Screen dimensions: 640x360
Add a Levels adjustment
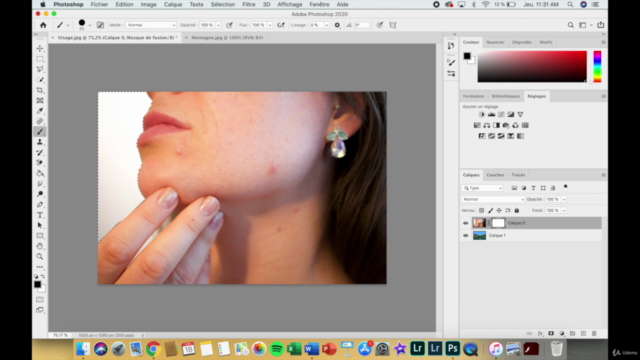click(491, 115)
